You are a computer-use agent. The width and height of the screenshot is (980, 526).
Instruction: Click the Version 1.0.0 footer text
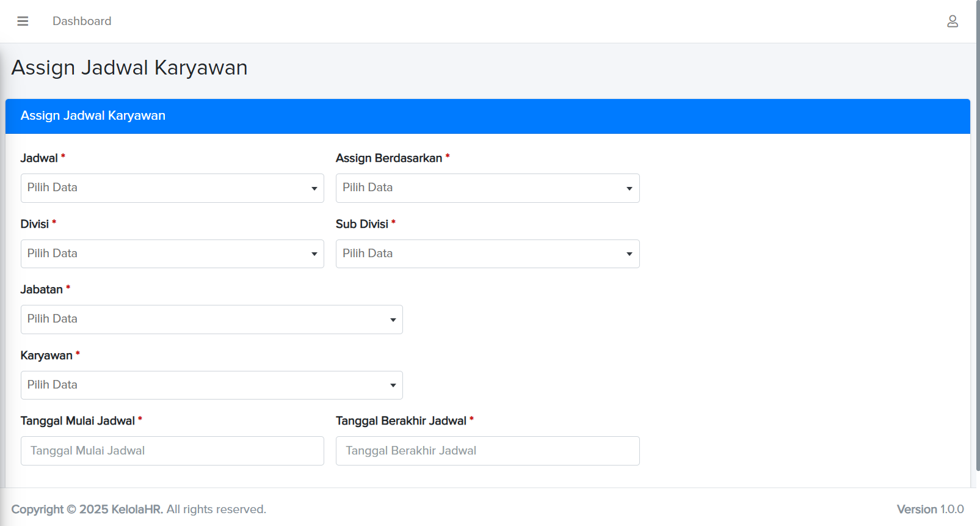click(x=929, y=510)
